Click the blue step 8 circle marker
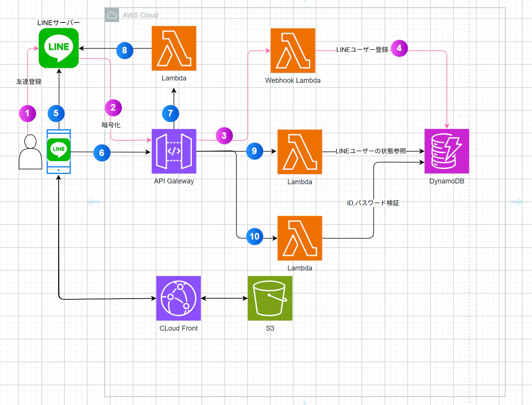Screen dimensions: 532x405 click(125, 50)
